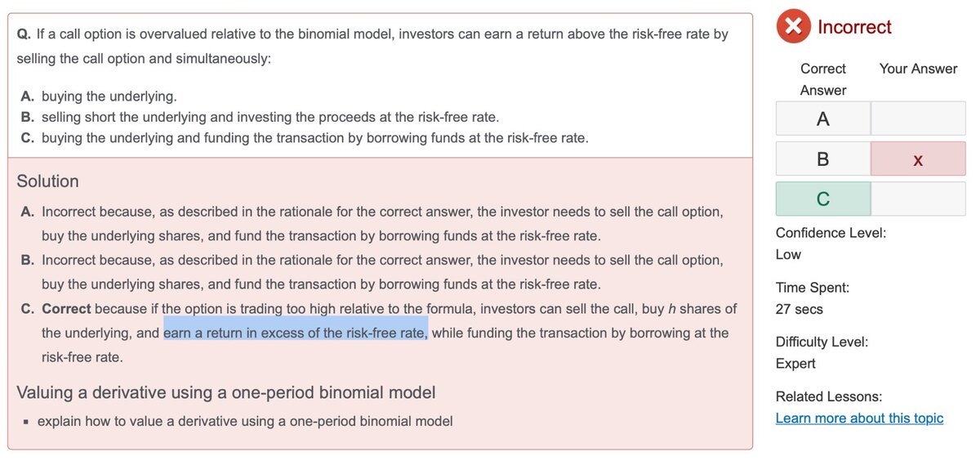Click the empty Your Answer cell beside A
980x470 pixels.
(918, 119)
